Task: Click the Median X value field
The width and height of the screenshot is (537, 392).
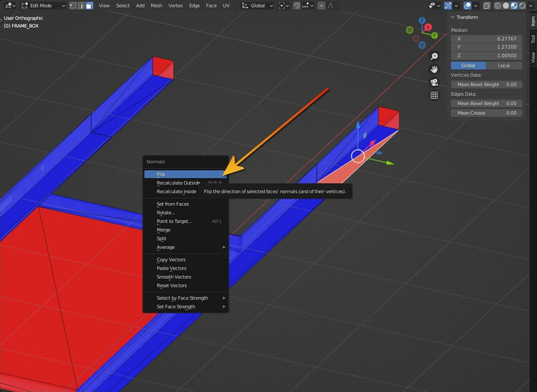Action: (x=486, y=39)
